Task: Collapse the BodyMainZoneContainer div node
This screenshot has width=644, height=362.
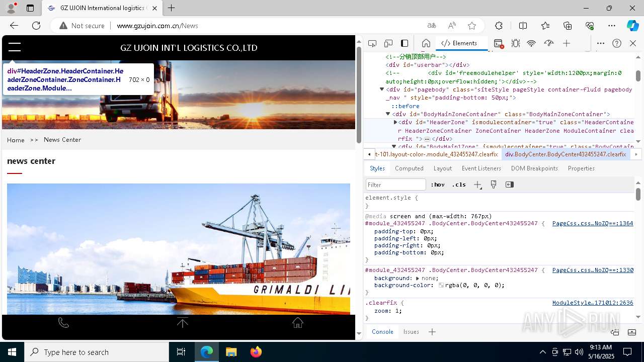Action: (x=388, y=114)
